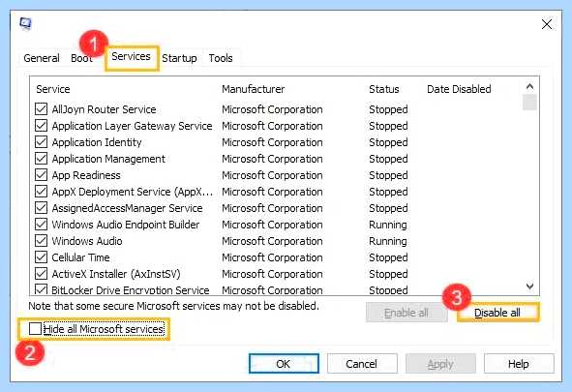Click the services list scrollbar thumb

(529, 102)
